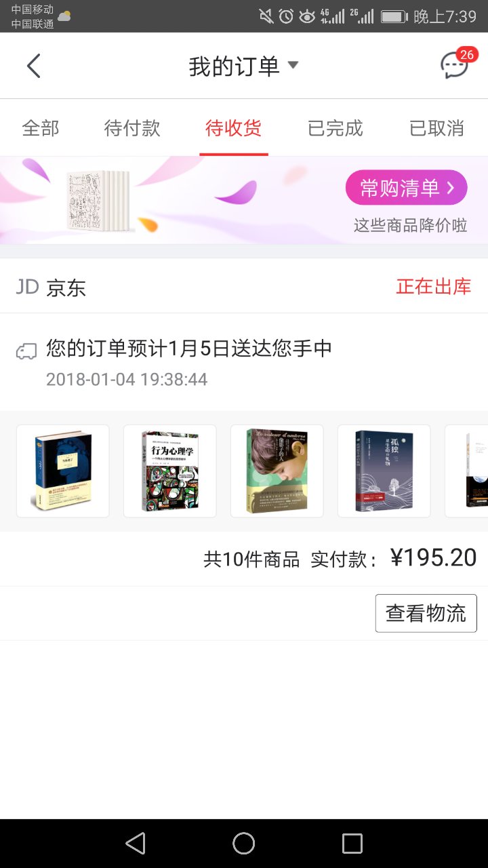This screenshot has height=868, width=488.
Task: Tap Android back navigation button
Action: coord(136,843)
